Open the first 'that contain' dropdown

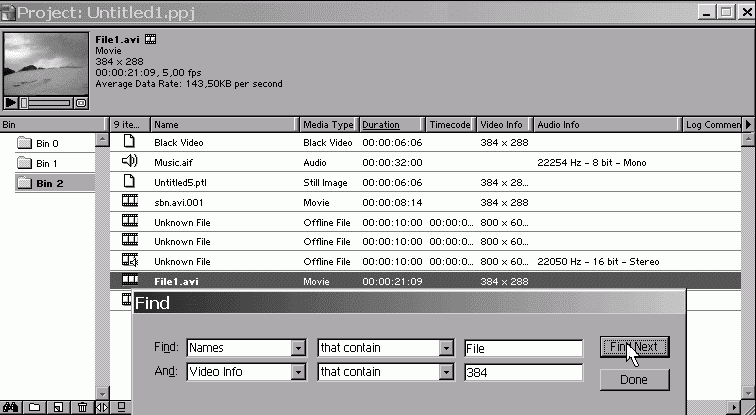446,348
